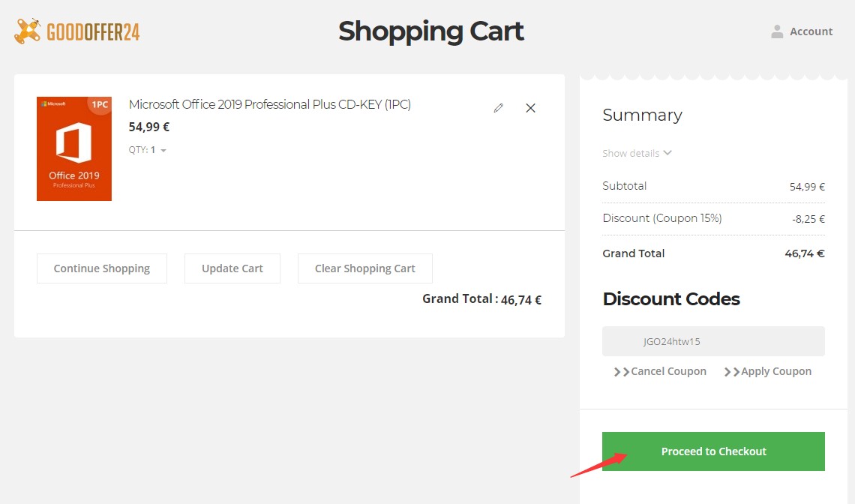The height and width of the screenshot is (504, 855).
Task: Click the Summary heading
Action: [642, 115]
